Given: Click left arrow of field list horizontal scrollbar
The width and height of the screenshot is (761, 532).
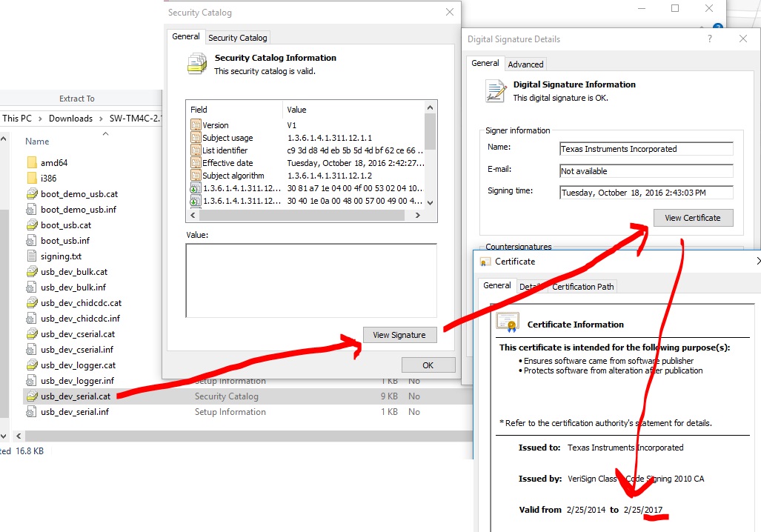Looking at the screenshot, I should [193, 215].
